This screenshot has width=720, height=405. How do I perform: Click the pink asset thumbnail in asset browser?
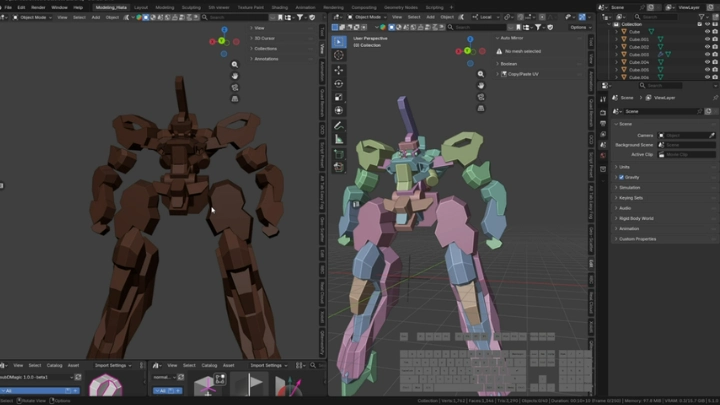click(x=106, y=385)
